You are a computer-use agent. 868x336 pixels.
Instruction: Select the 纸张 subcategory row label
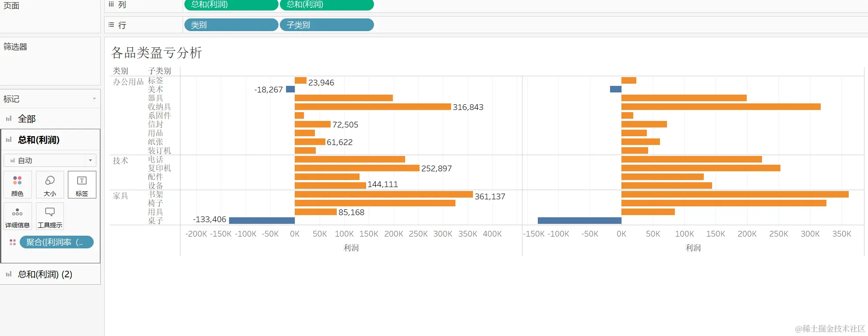[x=155, y=142]
